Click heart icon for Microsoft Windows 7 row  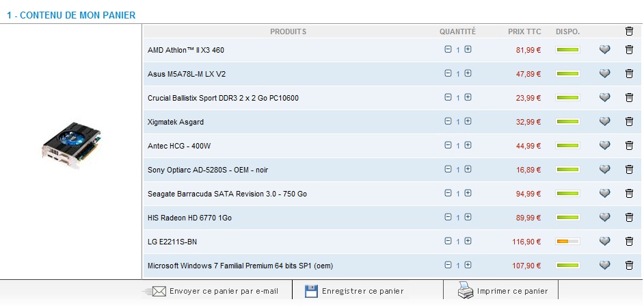[604, 266]
